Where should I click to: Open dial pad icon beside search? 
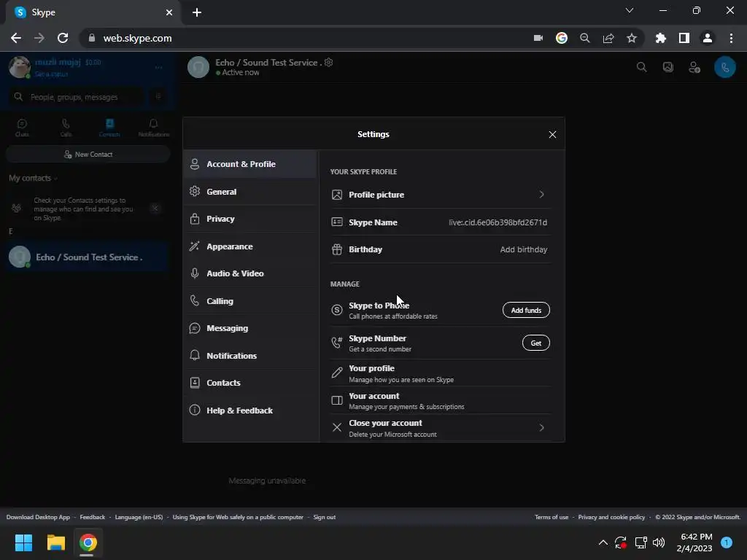coord(158,97)
